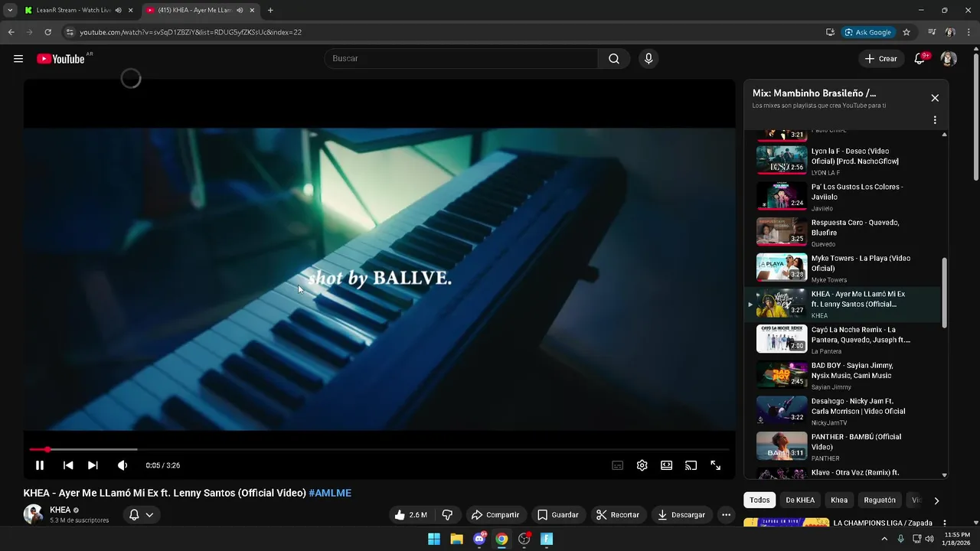
Task: Open File Explorer from taskbar
Action: coord(456,539)
